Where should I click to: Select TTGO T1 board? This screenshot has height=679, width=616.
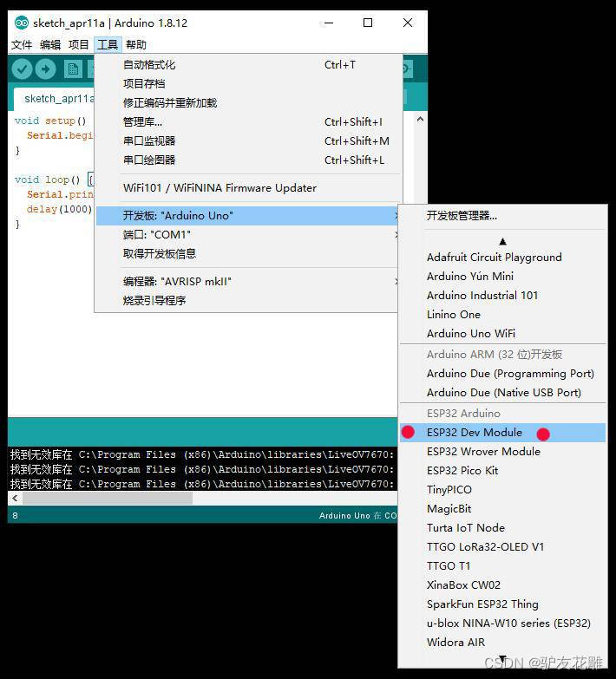(502, 565)
